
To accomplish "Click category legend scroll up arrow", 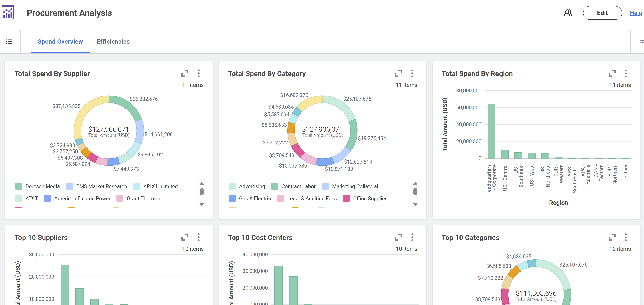I will point(415,184).
